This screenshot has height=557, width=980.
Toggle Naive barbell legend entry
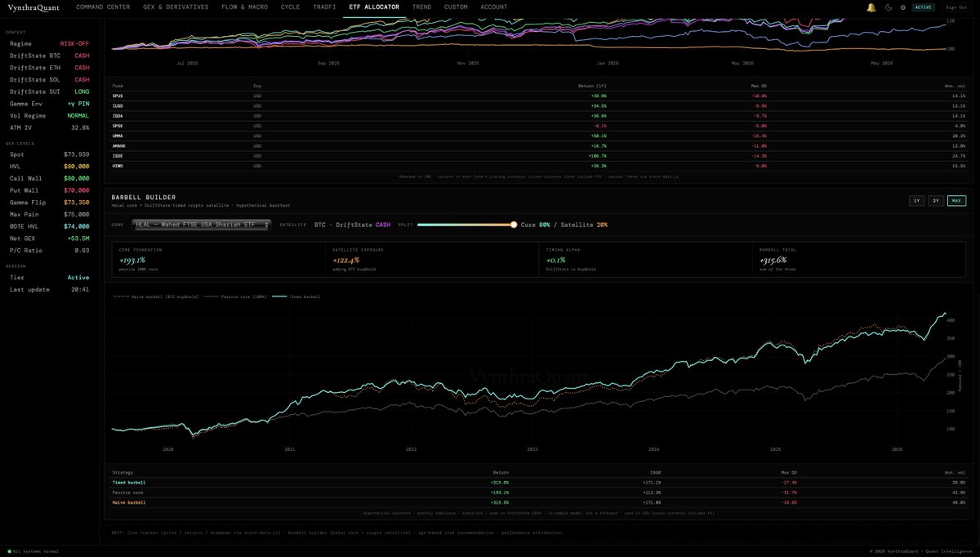pos(156,296)
